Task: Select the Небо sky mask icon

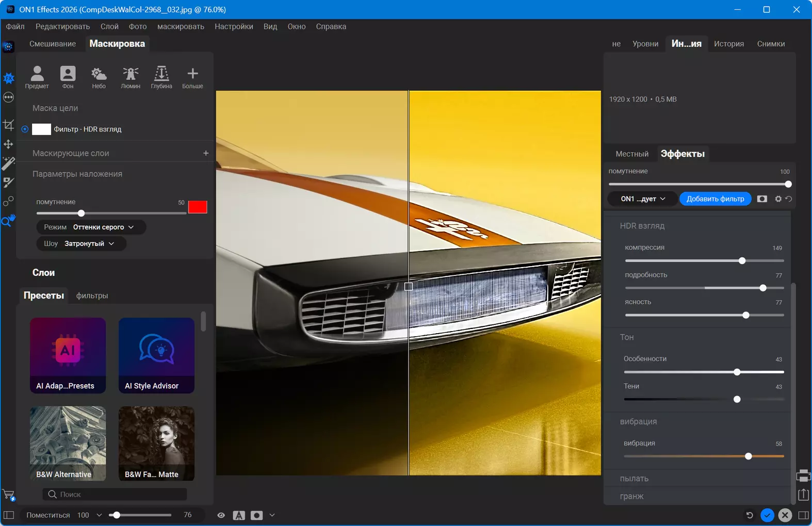Action: [99, 77]
